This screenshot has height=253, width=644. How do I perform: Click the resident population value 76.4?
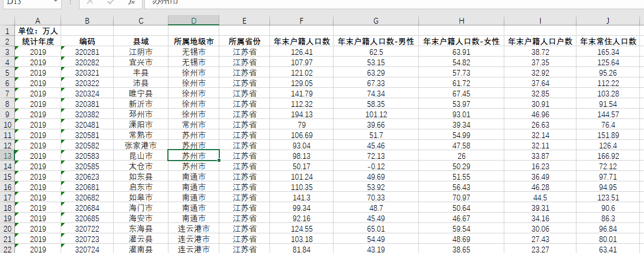coord(608,125)
